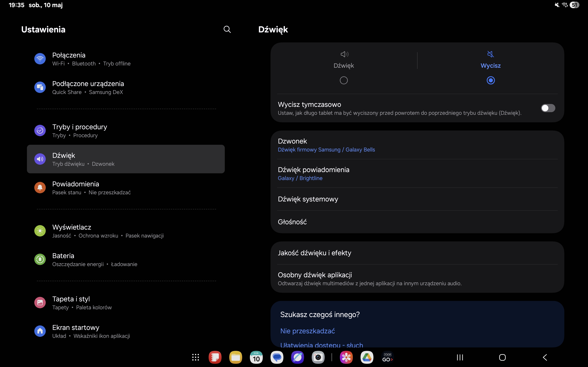Open Google Drive from the taskbar
The height and width of the screenshot is (367, 588).
tap(367, 357)
